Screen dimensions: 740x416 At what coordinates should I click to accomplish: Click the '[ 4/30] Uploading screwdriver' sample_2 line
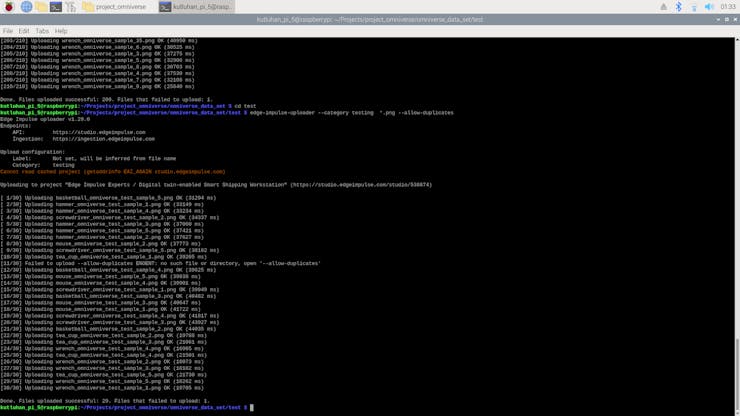(x=109, y=218)
